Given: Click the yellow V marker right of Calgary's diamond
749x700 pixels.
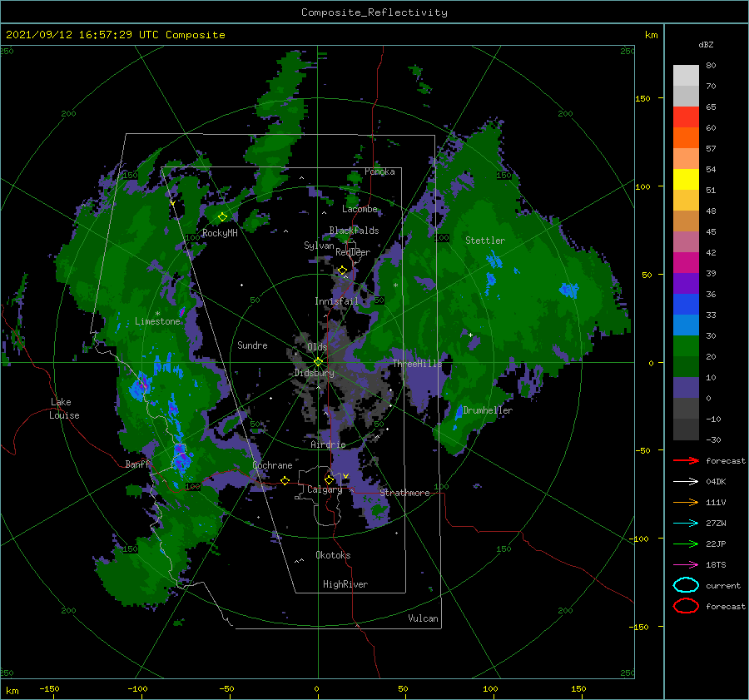Looking at the screenshot, I should tap(345, 476).
